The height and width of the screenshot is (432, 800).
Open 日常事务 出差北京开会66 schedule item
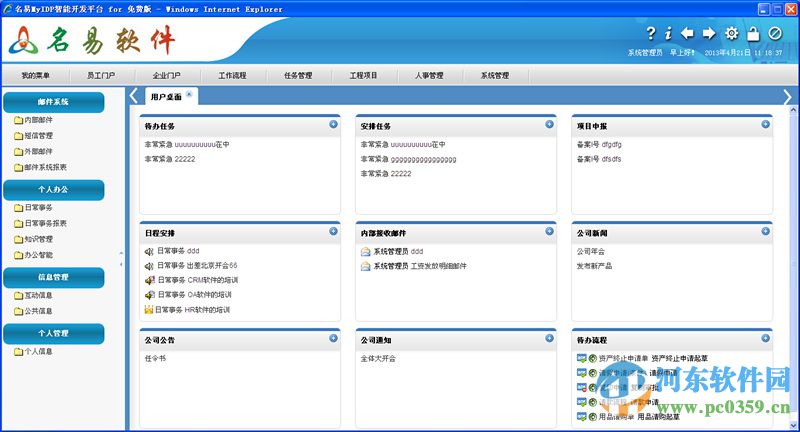click(197, 266)
